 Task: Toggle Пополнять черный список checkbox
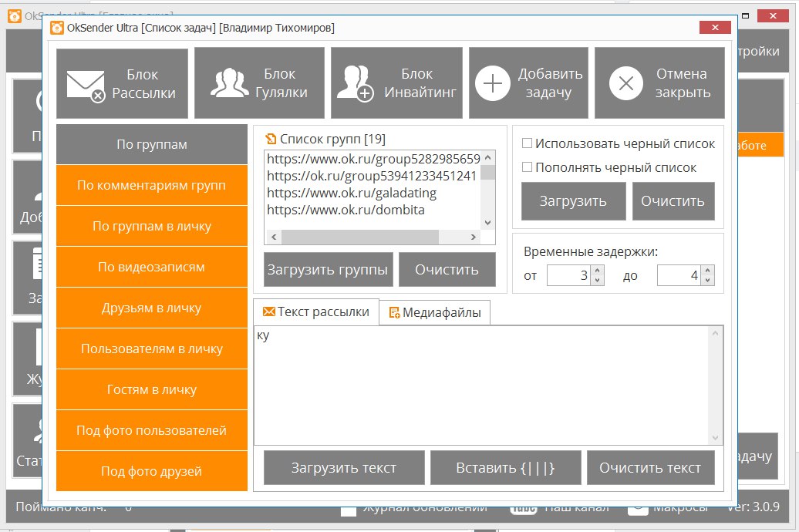[528, 167]
